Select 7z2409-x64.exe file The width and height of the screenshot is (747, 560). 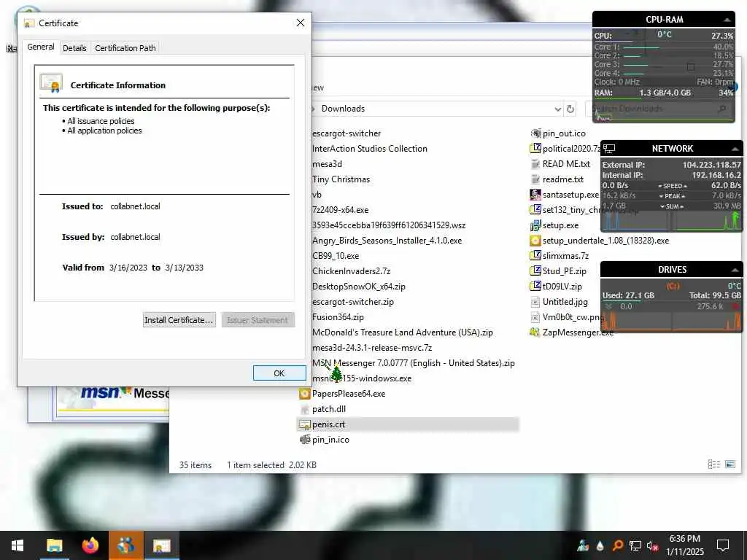[x=341, y=210]
